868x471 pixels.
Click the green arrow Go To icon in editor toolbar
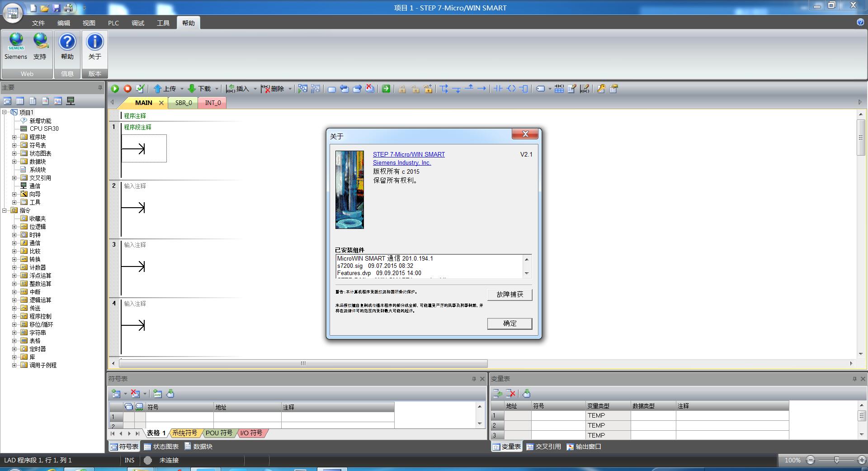click(386, 89)
